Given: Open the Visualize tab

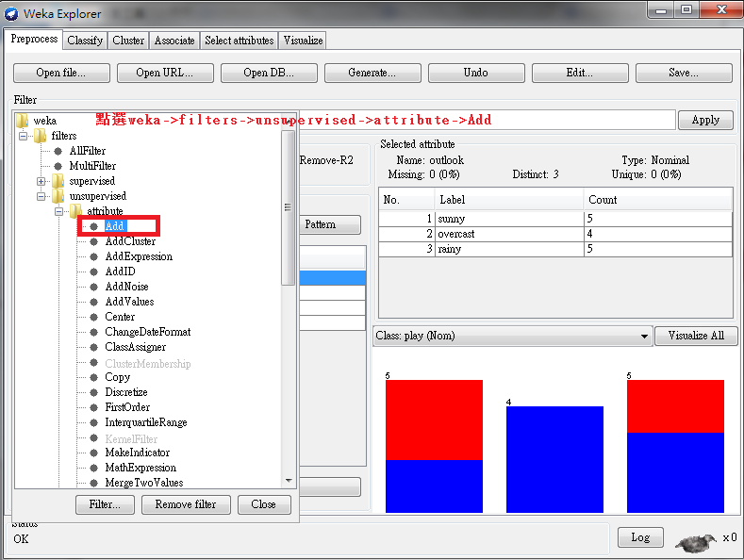Looking at the screenshot, I should (x=303, y=41).
